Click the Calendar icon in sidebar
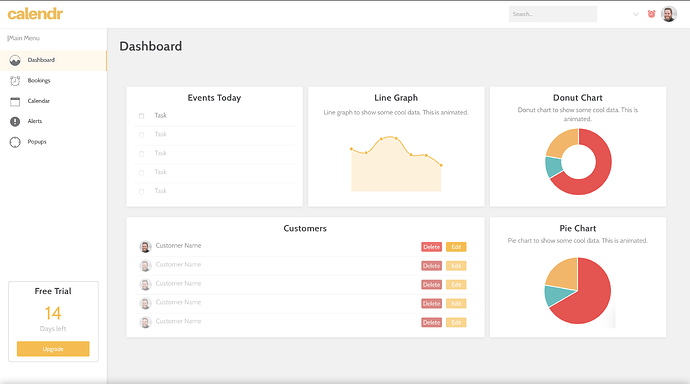Image resolution: width=690 pixels, height=384 pixels. coord(15,102)
